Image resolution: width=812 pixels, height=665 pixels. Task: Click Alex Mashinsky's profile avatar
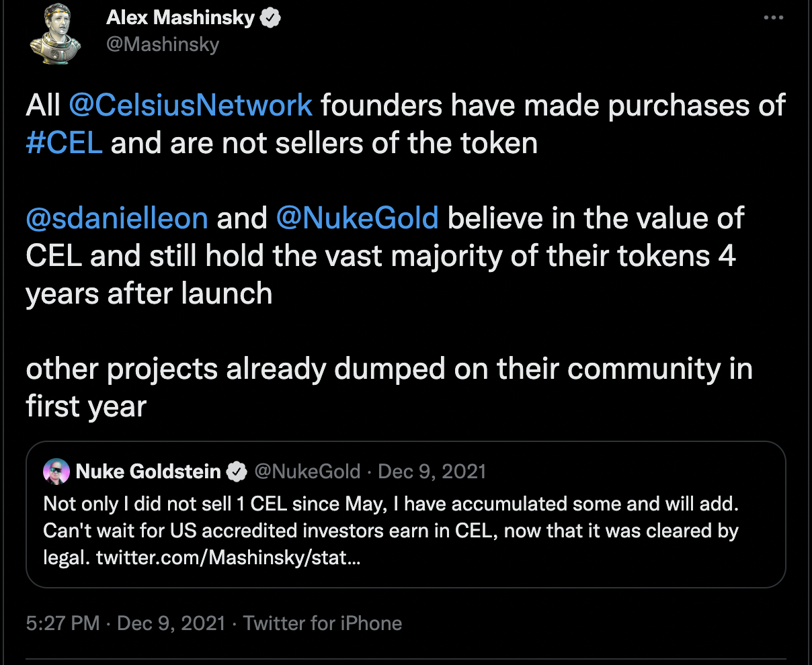click(55, 34)
